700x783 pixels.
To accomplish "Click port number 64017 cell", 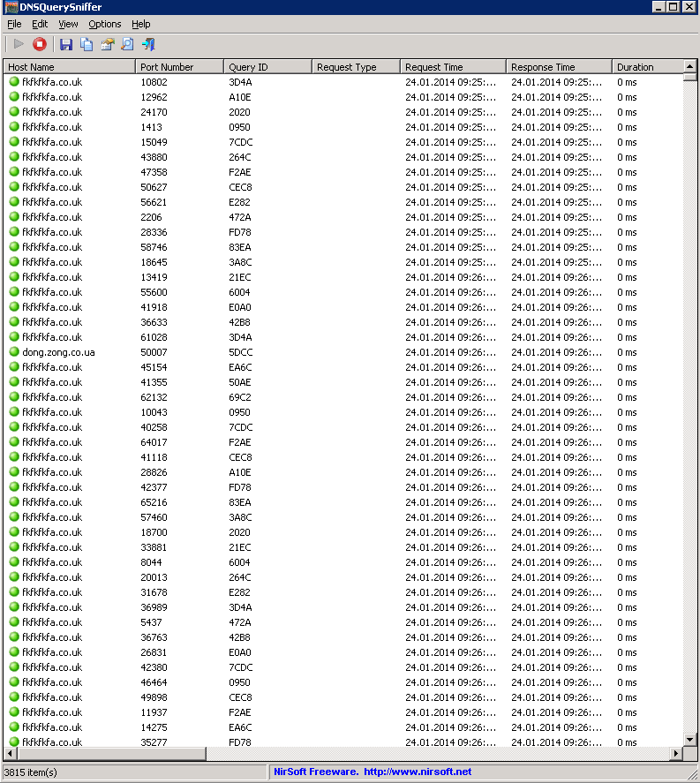I will [154, 442].
